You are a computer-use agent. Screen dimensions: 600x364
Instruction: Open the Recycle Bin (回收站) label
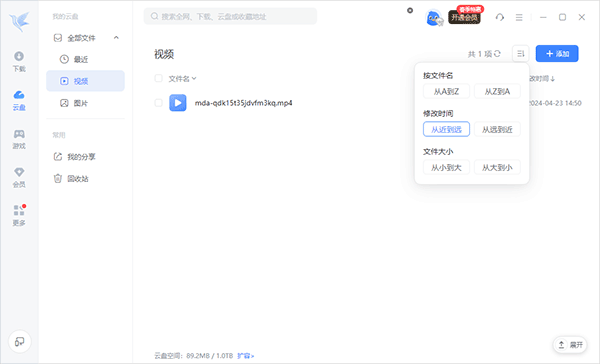pyautogui.click(x=78, y=179)
